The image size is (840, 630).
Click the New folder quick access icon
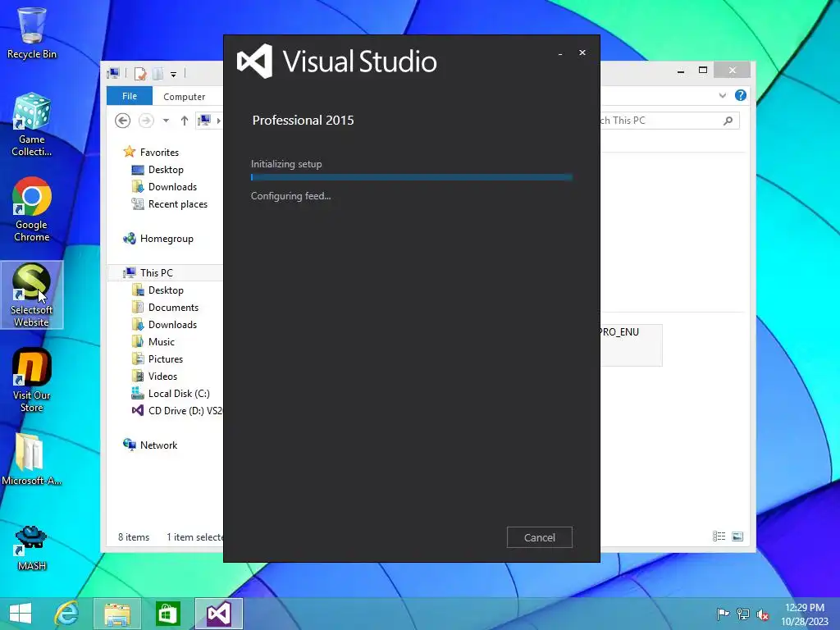point(158,73)
